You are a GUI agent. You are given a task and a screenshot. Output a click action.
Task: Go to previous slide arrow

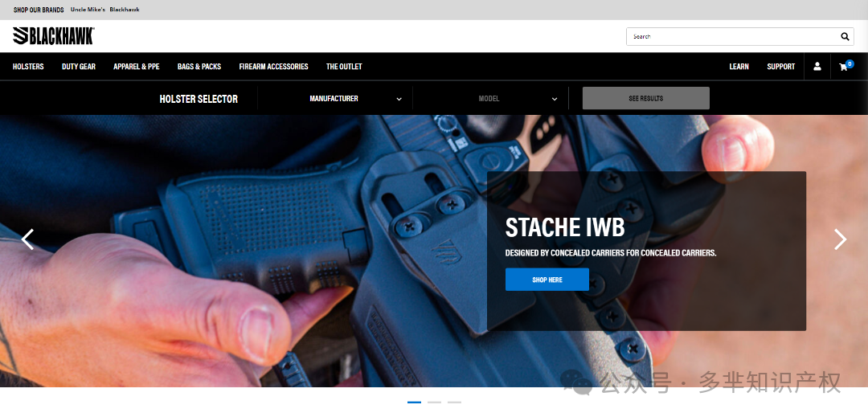(x=27, y=239)
